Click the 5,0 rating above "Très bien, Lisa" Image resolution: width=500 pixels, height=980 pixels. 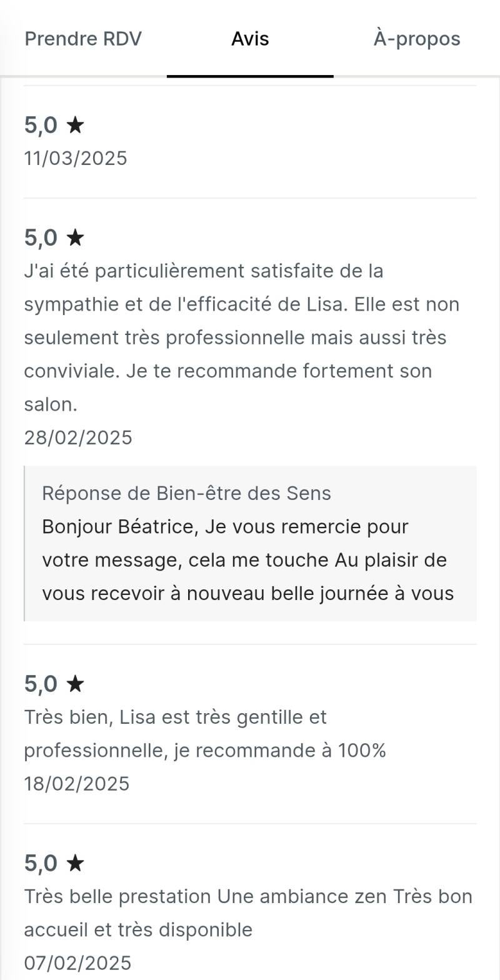[41, 684]
